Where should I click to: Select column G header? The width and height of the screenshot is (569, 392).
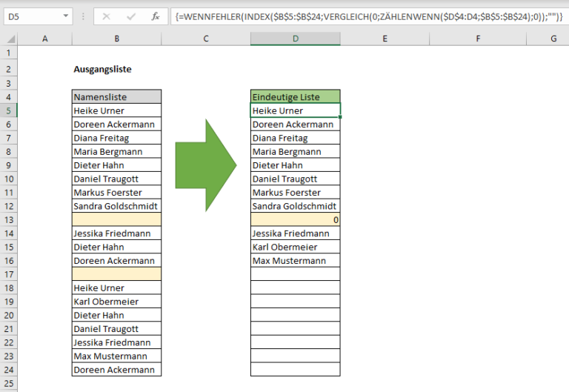tap(553, 39)
